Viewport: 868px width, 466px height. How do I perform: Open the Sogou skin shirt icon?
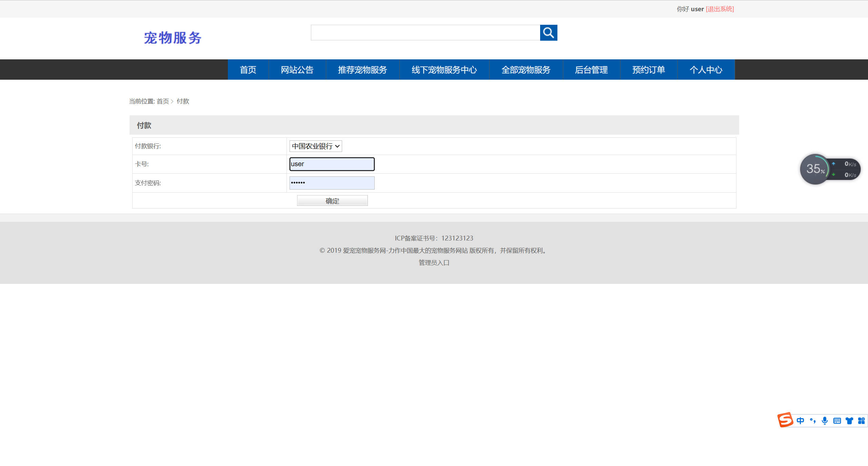click(x=849, y=421)
